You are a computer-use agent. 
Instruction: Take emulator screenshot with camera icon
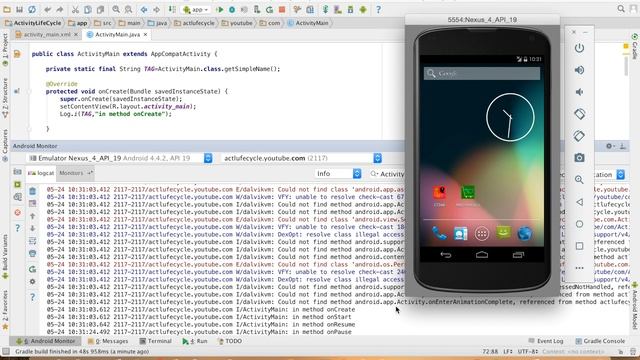click(x=579, y=158)
